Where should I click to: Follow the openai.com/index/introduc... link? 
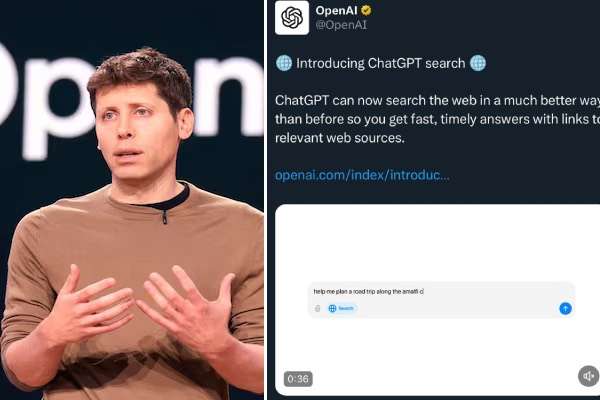[x=362, y=175]
